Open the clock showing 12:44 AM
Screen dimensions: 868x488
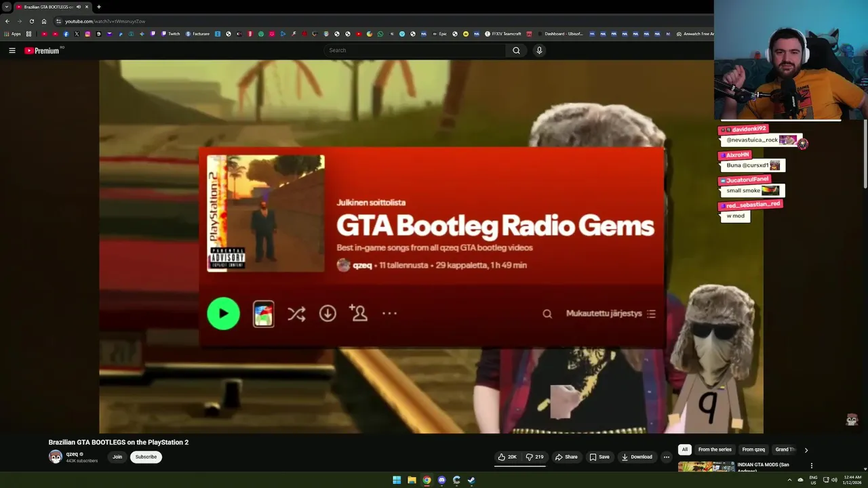[852, 480]
